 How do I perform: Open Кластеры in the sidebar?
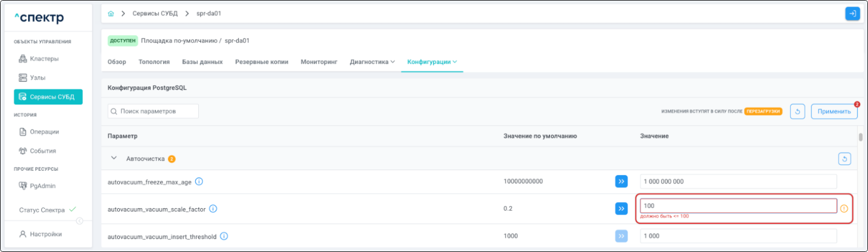coord(44,59)
